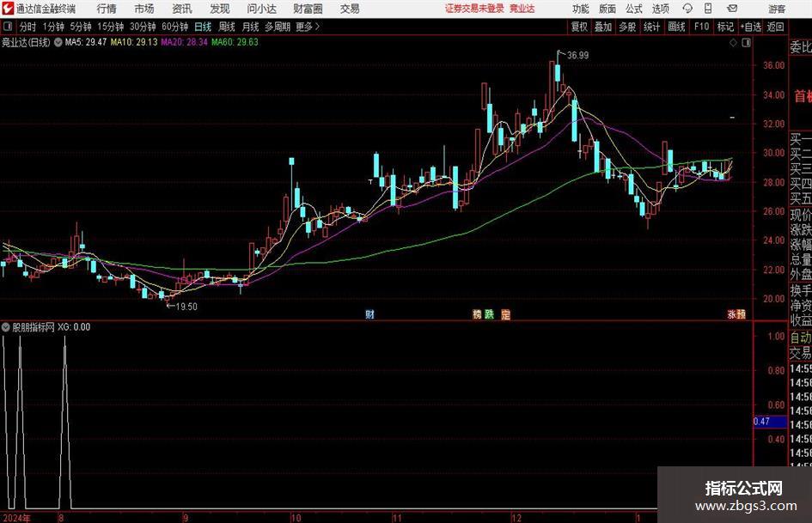Open the mail envelope icon
This screenshot has width=812, height=523.
(x=732, y=9)
